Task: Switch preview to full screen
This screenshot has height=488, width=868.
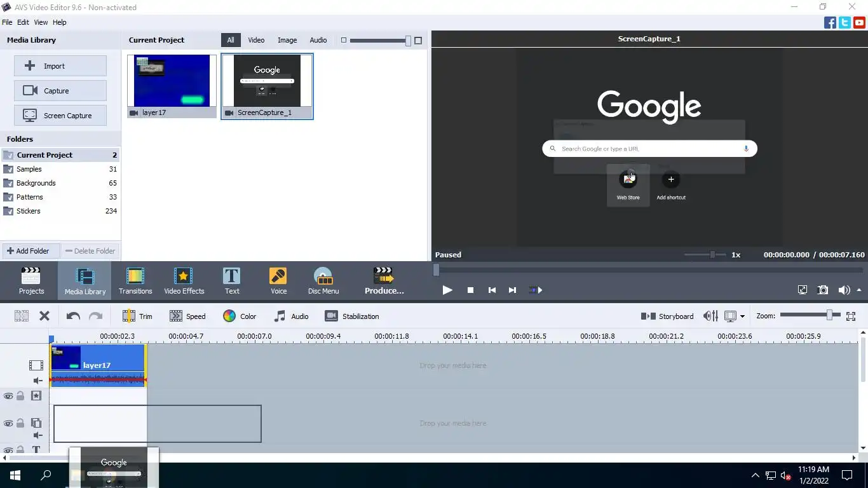Action: (803, 290)
